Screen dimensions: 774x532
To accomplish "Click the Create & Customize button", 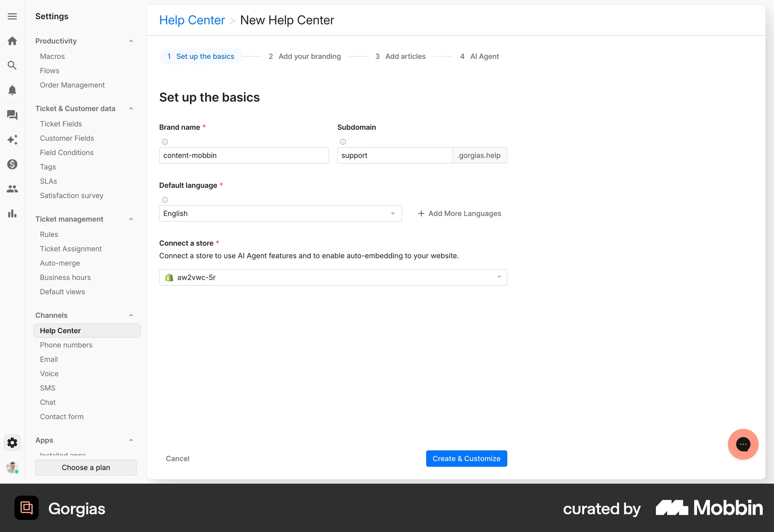I will click(466, 458).
